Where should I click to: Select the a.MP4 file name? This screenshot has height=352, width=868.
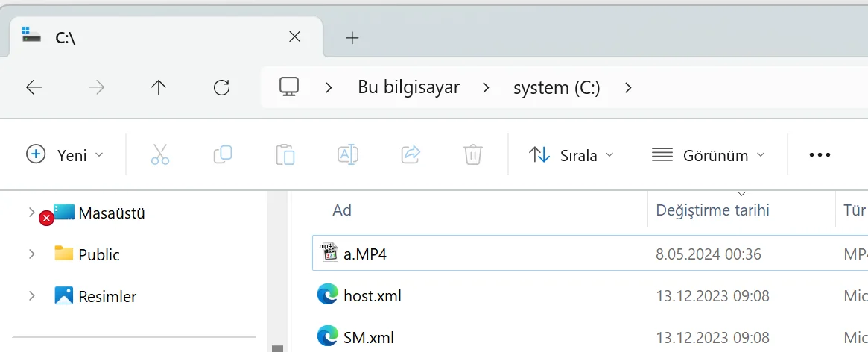365,254
